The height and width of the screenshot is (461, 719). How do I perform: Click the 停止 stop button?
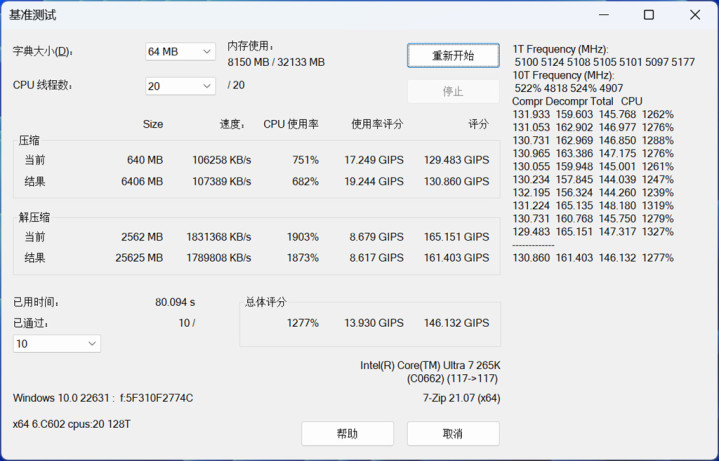[453, 91]
